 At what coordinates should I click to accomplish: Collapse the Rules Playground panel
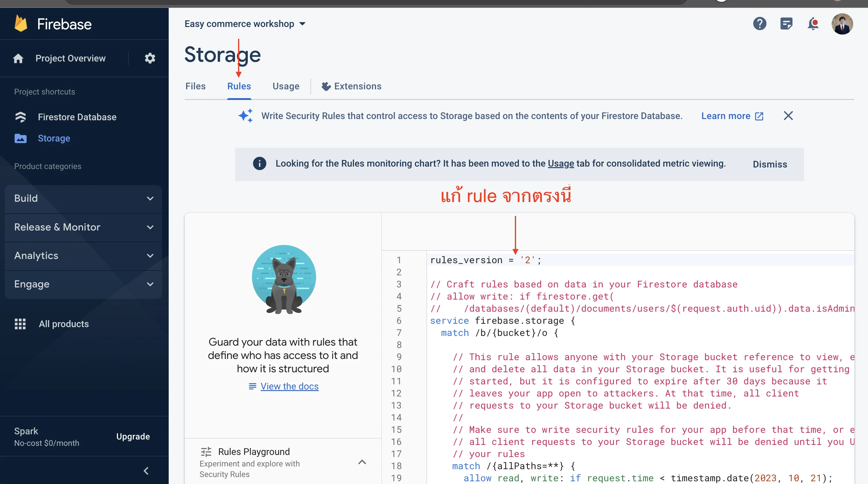pyautogui.click(x=362, y=462)
